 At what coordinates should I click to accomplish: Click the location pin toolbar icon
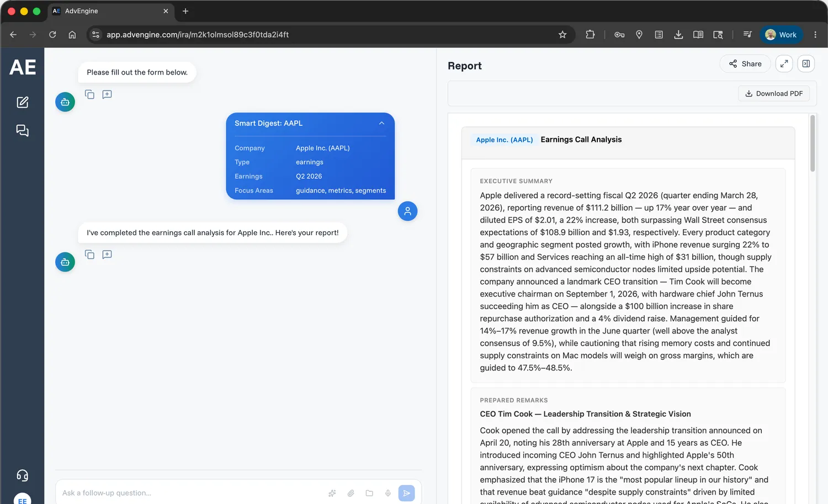(639, 35)
